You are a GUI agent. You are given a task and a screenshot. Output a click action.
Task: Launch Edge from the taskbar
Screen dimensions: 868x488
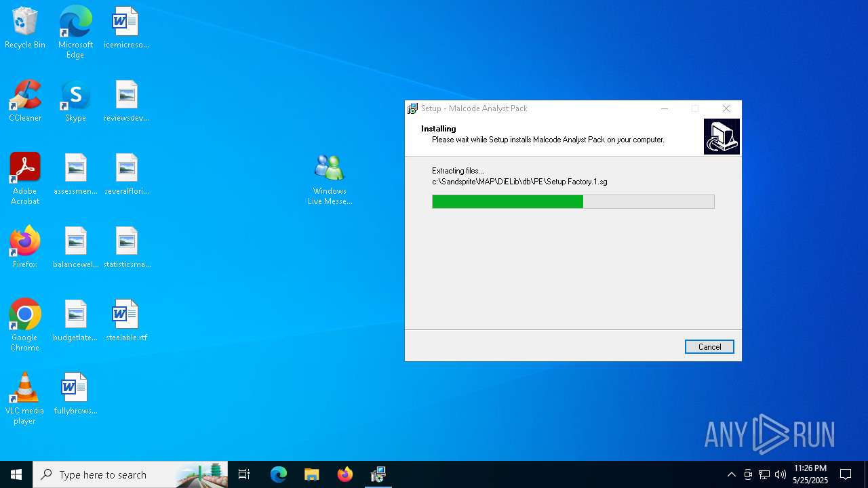[279, 474]
